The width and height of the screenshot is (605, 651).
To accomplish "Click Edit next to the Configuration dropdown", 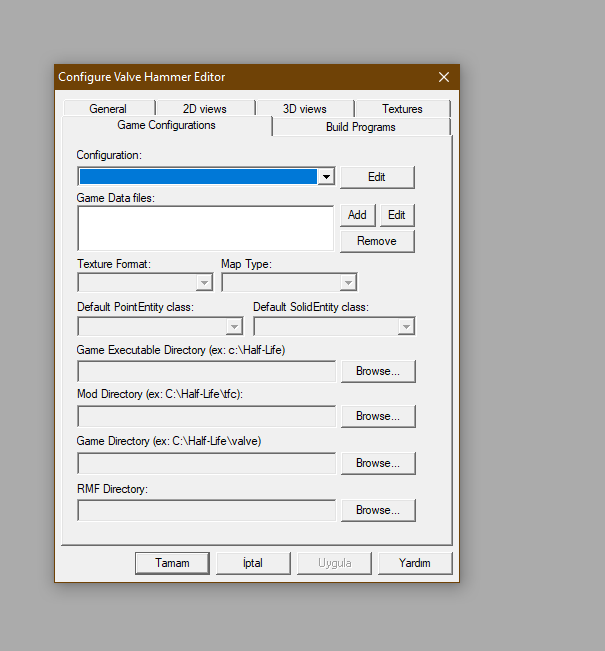I will pos(377,177).
